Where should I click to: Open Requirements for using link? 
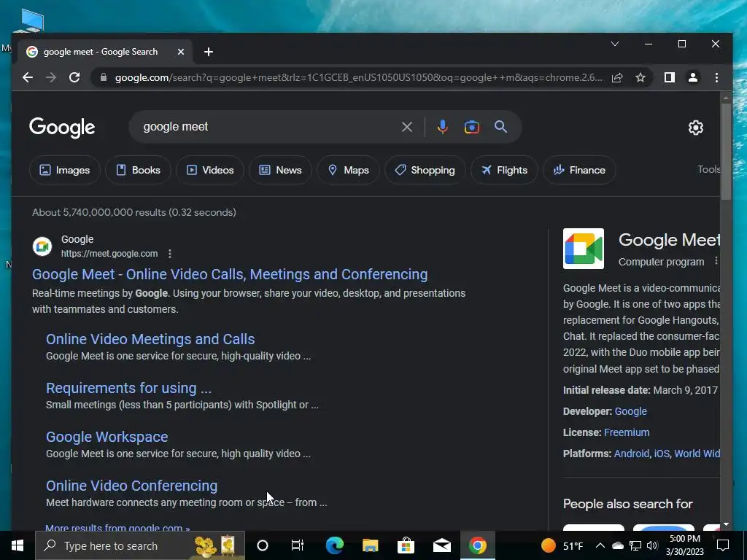click(x=128, y=388)
